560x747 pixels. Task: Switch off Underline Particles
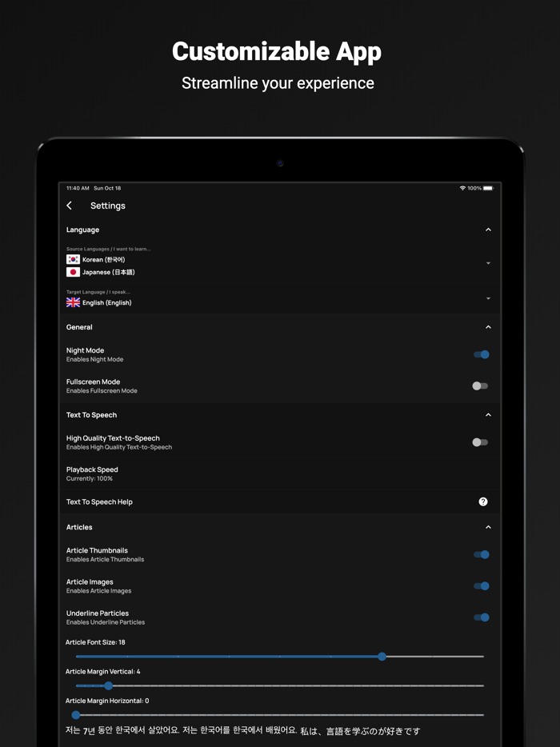(481, 617)
